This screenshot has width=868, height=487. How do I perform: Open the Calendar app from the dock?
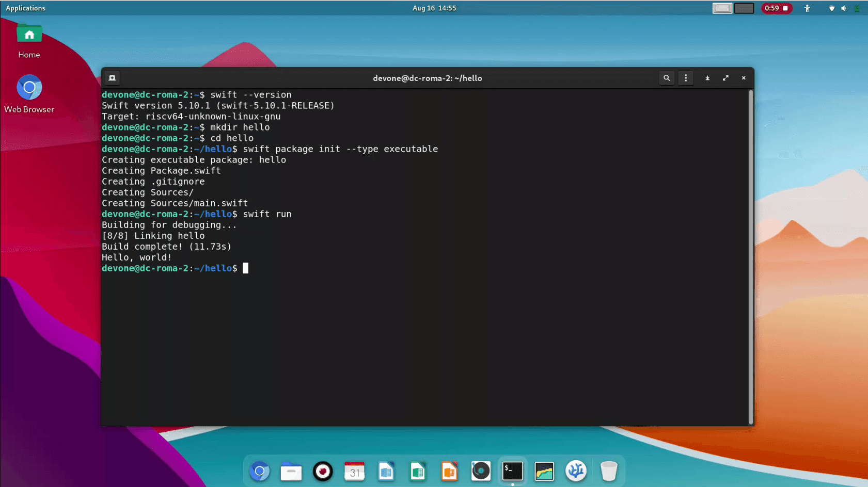(x=354, y=471)
